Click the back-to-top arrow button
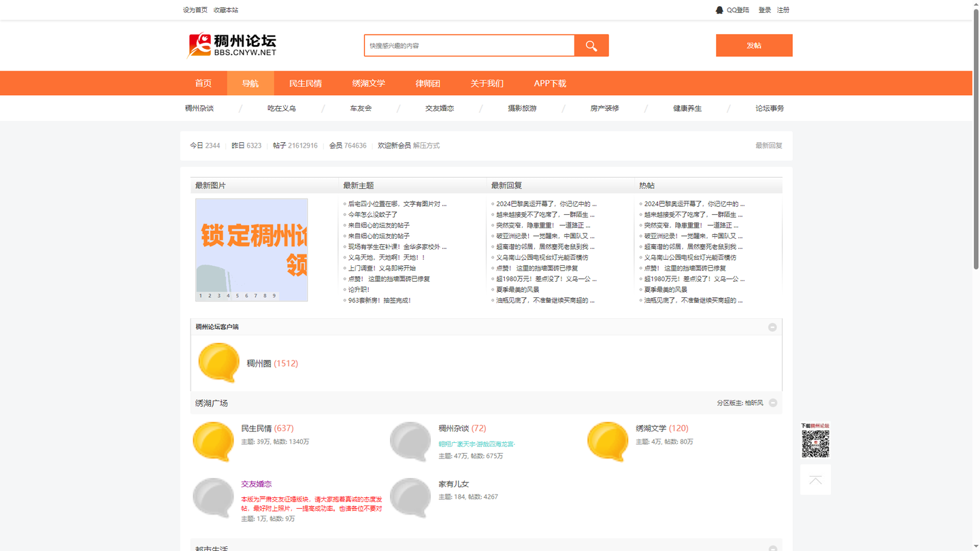 [x=815, y=480]
